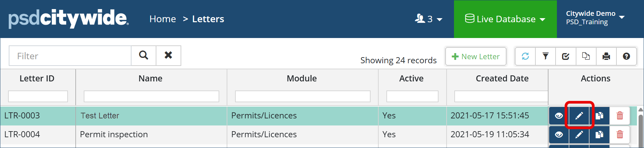Image resolution: width=644 pixels, height=148 pixels.
Task: Refresh the letters list
Action: tap(525, 56)
